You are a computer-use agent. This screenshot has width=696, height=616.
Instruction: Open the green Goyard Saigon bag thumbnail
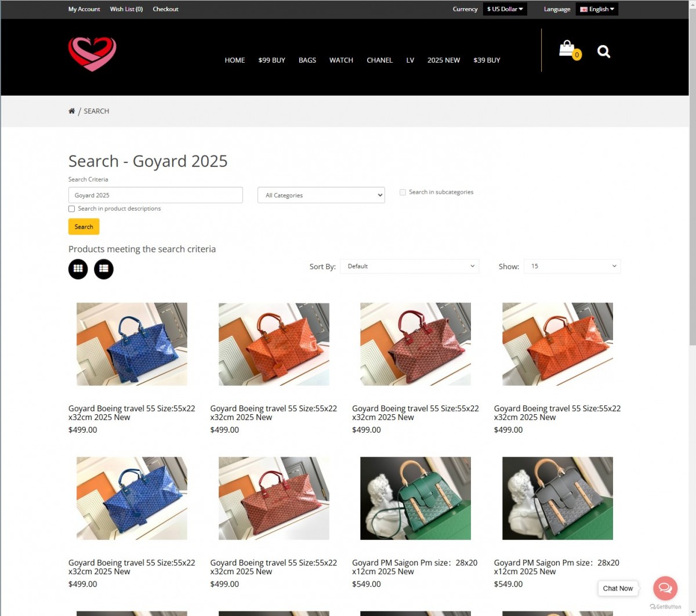[x=416, y=498]
